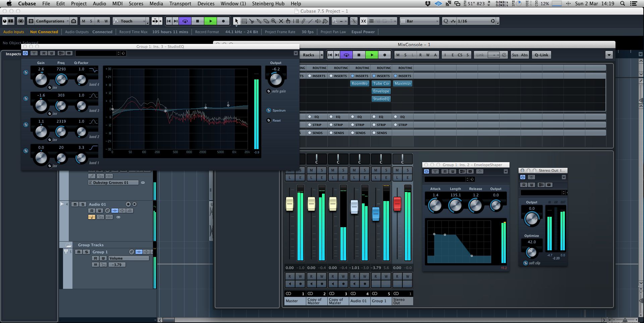
Task: Open StudioEQ window options arrow menu
Action: click(x=296, y=53)
